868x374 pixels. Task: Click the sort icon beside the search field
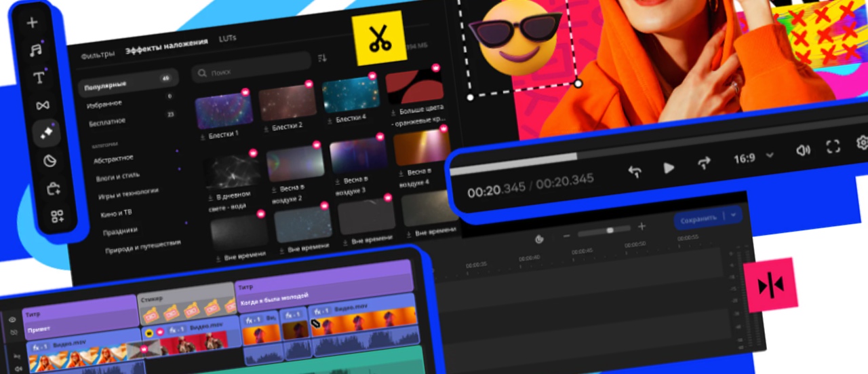[x=322, y=59]
